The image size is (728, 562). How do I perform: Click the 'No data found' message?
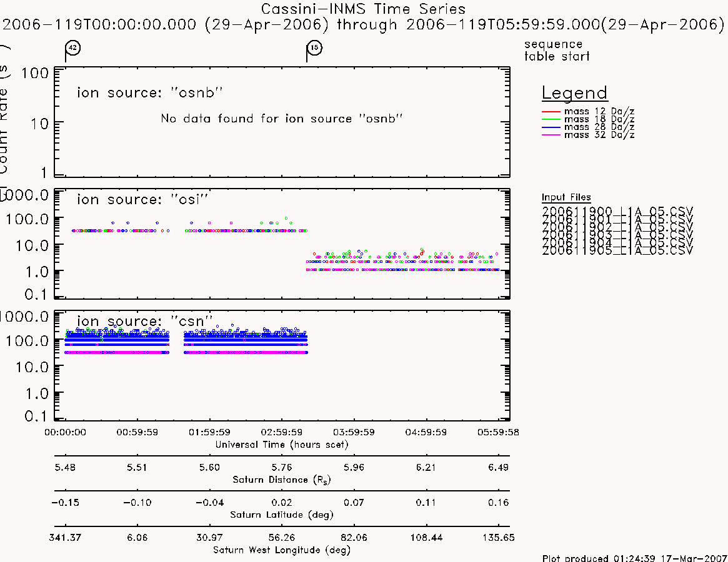(281, 119)
